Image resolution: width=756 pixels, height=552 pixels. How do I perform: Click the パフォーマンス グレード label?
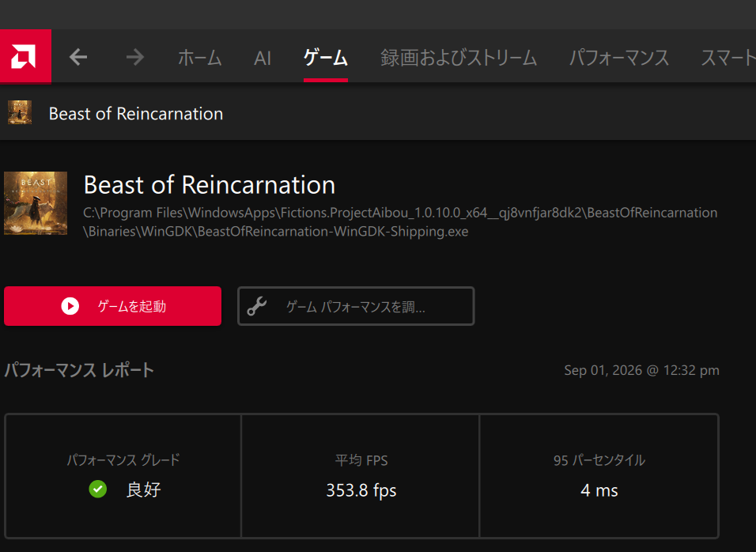[123, 460]
